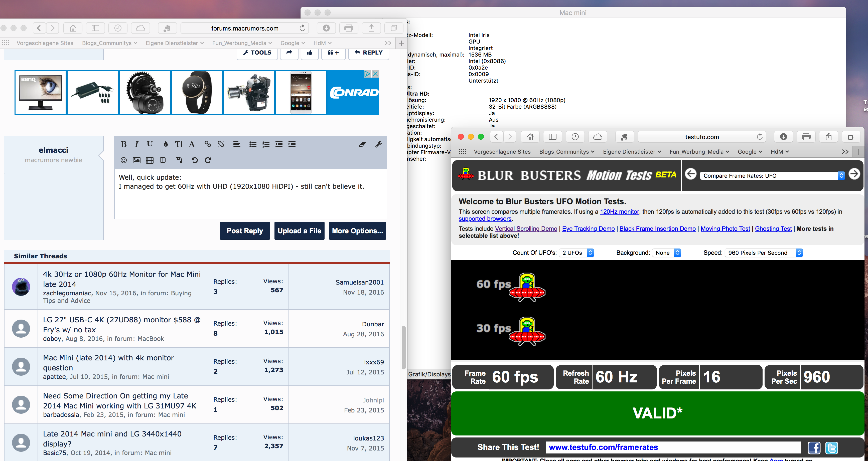Remove link with unlink icon
Viewport: 868px width, 461px height.
point(221,144)
